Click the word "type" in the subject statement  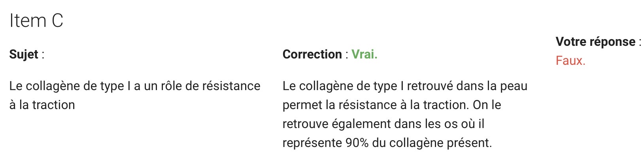click(x=110, y=86)
